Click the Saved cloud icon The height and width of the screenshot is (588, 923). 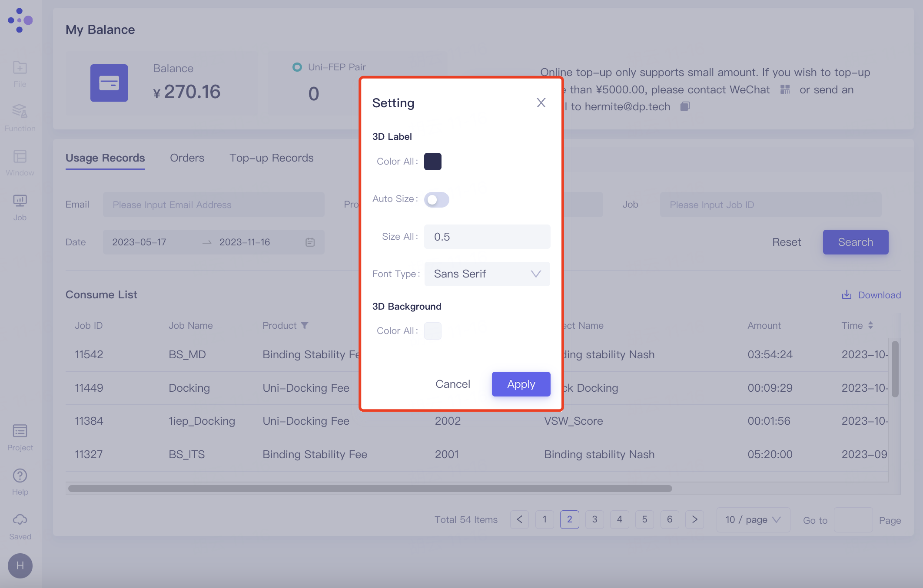click(x=20, y=520)
